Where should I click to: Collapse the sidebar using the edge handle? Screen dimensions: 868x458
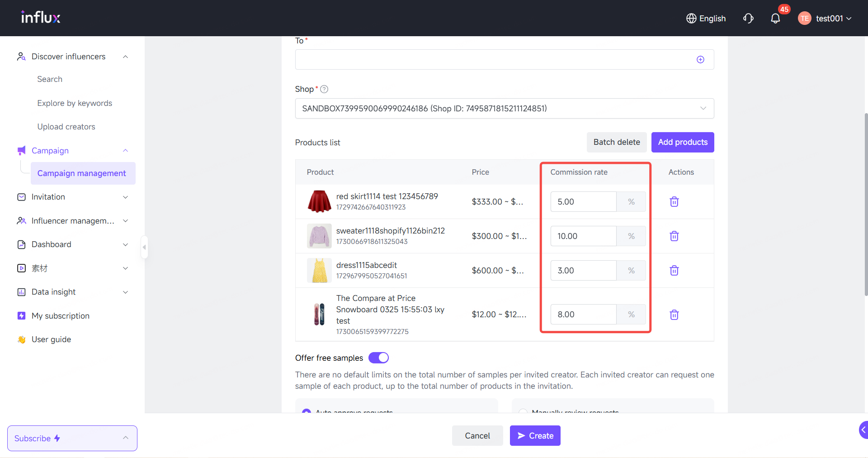click(144, 247)
